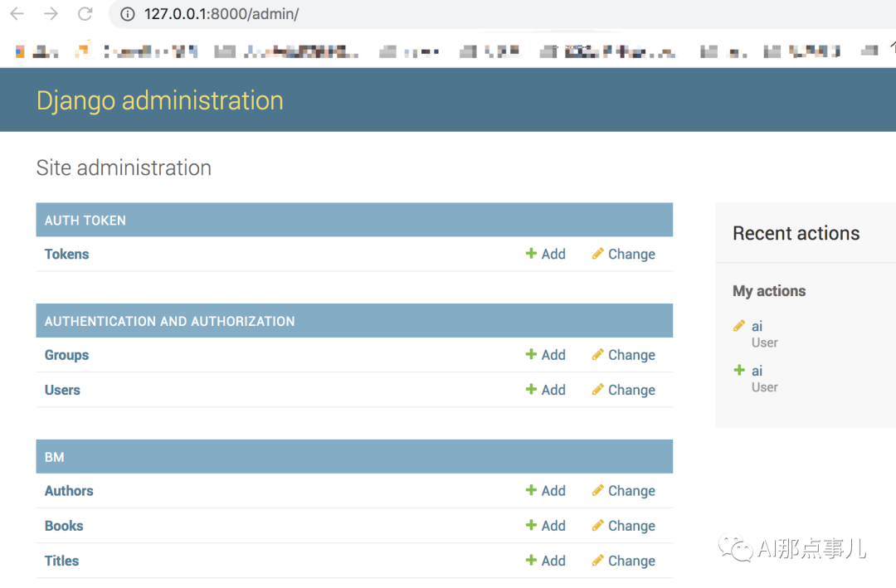Click the Change link for Books

(x=631, y=527)
